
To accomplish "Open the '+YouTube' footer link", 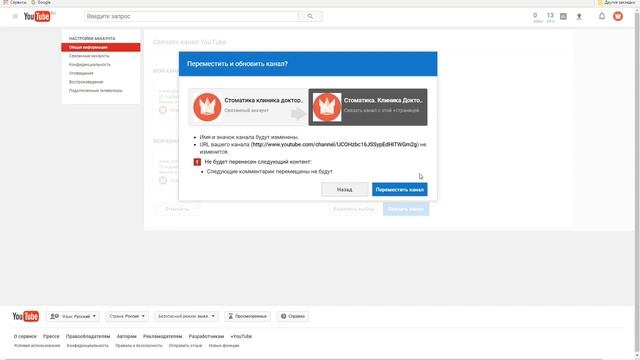I will 241,336.
